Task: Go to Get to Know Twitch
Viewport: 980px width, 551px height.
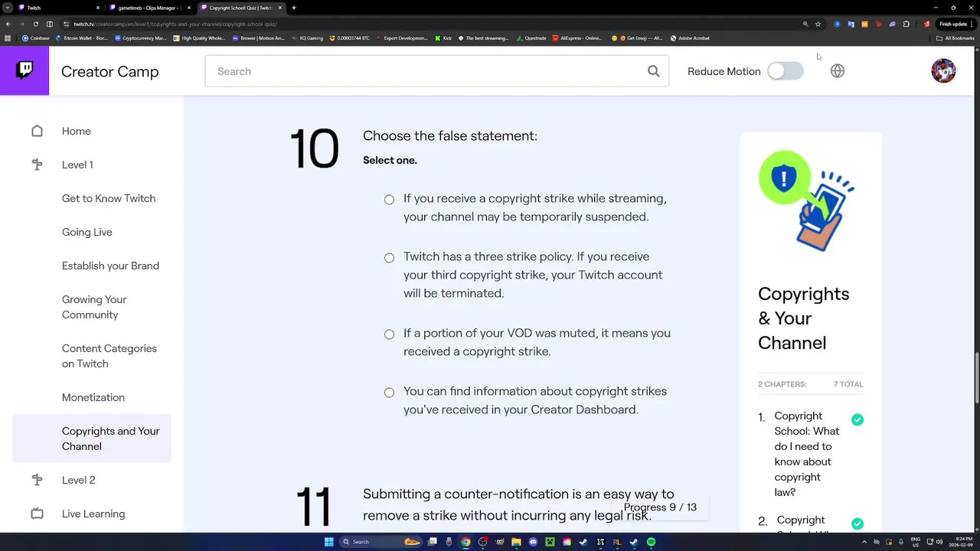Action: (x=109, y=198)
